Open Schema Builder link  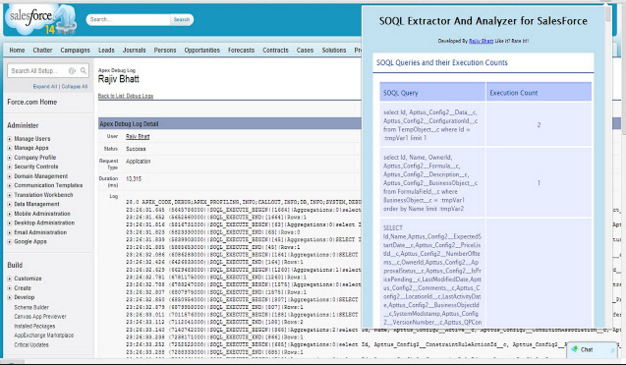click(x=32, y=307)
